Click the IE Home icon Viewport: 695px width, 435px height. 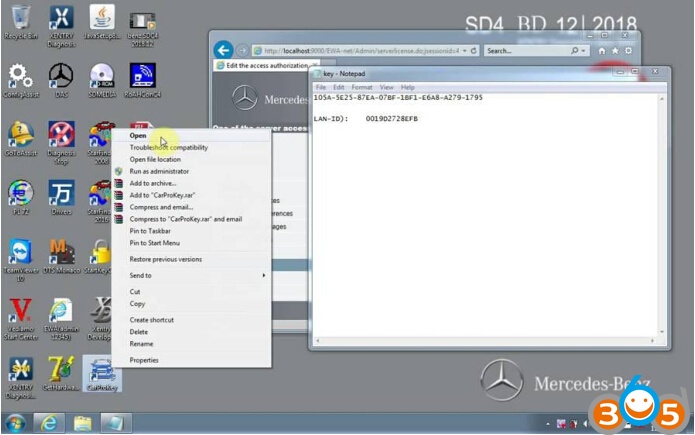(x=601, y=51)
